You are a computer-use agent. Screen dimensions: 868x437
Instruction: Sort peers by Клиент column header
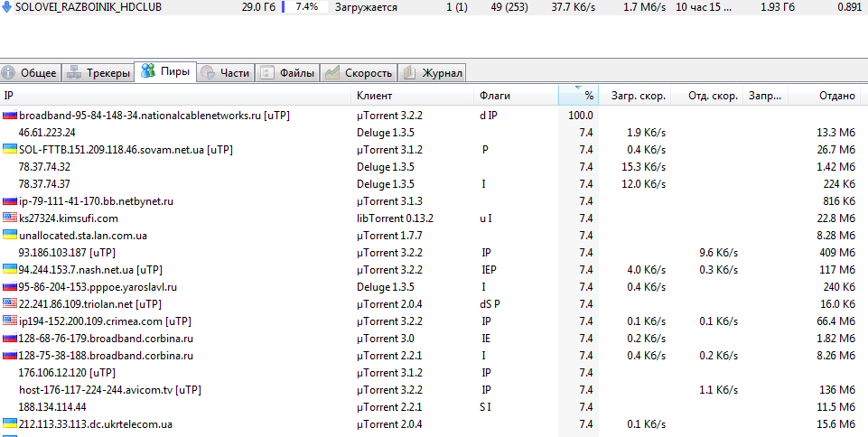coord(412,96)
